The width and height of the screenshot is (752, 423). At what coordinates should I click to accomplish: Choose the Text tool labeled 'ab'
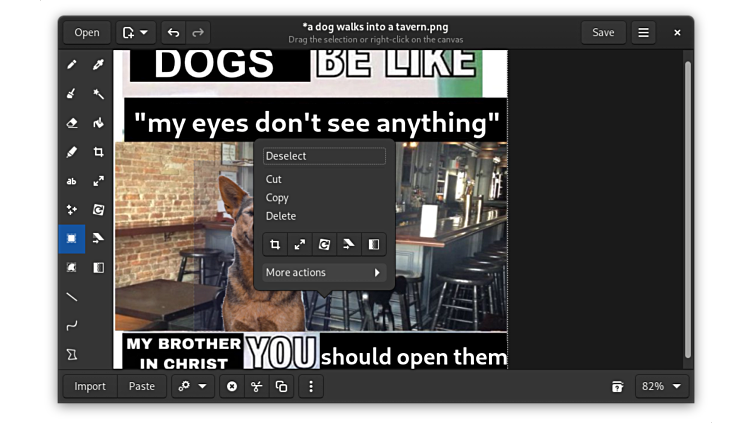pos(71,181)
